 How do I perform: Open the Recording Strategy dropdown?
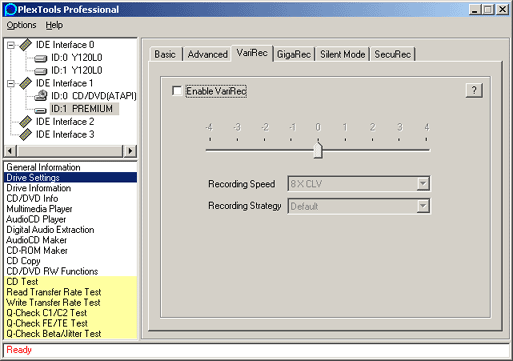tap(423, 206)
